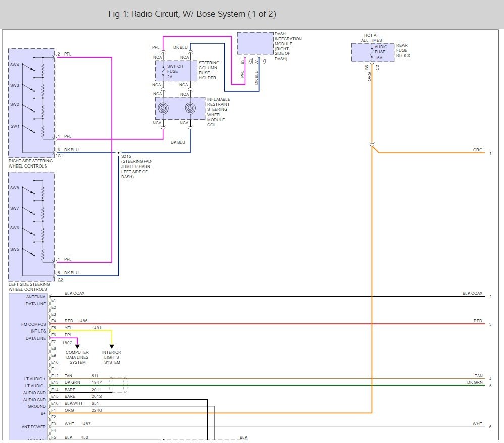504x443 pixels.
Task: Click the Interior Lights System arrow
Action: click(x=112, y=346)
